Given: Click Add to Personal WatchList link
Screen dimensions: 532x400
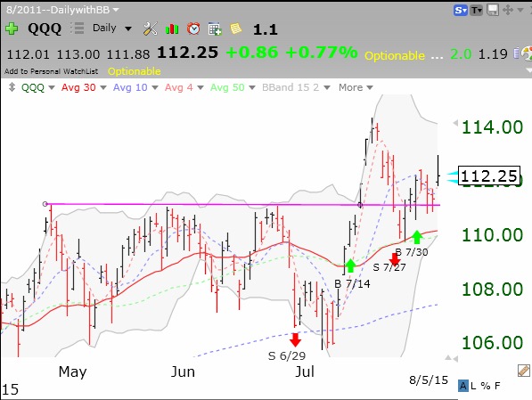Looking at the screenshot, I should [x=51, y=71].
